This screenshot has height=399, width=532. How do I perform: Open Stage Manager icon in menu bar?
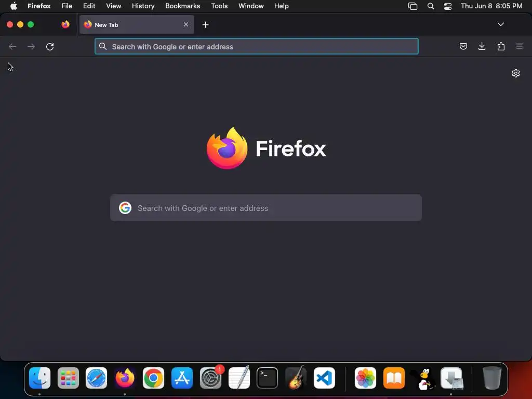click(413, 6)
